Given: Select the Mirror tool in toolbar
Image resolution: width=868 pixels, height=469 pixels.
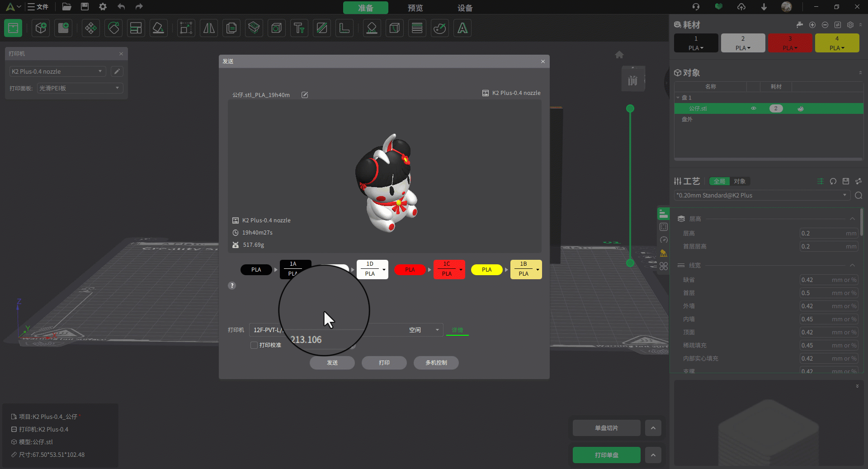Looking at the screenshot, I should 209,28.
